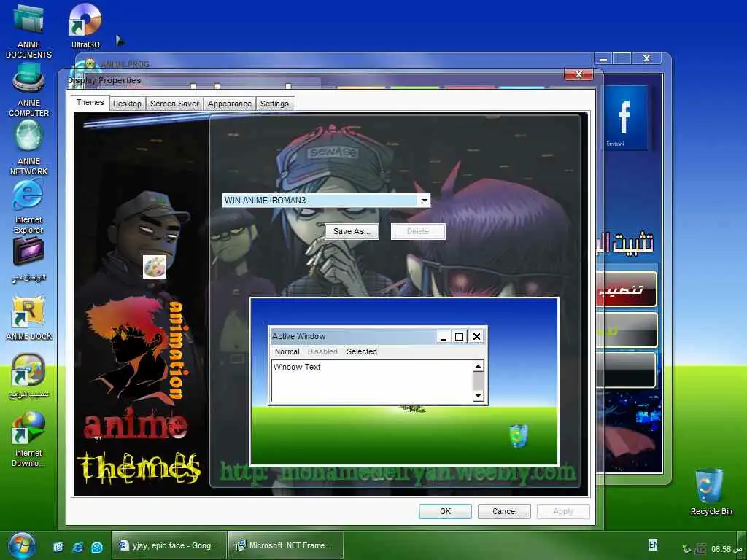The height and width of the screenshot is (560, 747).
Task: Click the network tray icon near the clock
Action: click(700, 549)
